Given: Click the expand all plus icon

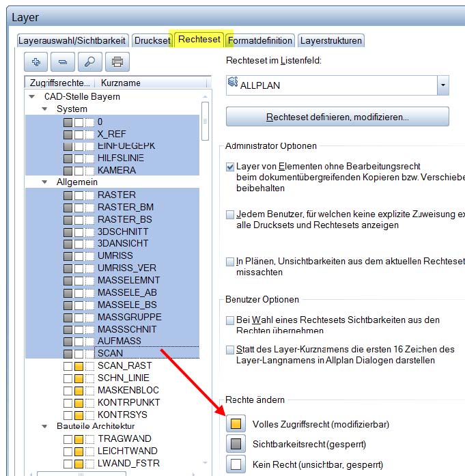Looking at the screenshot, I should pyautogui.click(x=36, y=62).
